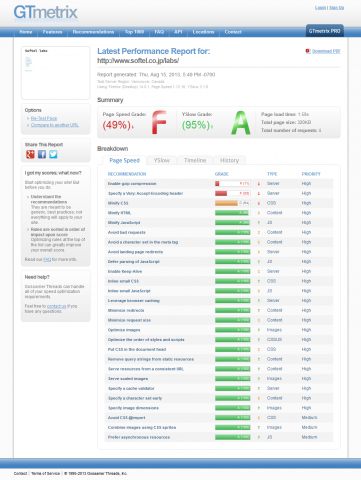This screenshot has width=361, height=480.
Task: Share report on Twitter
Action: point(53,154)
